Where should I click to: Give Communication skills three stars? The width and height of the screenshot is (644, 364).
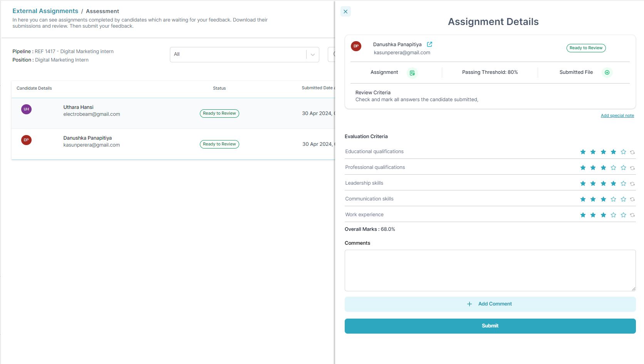tap(603, 199)
